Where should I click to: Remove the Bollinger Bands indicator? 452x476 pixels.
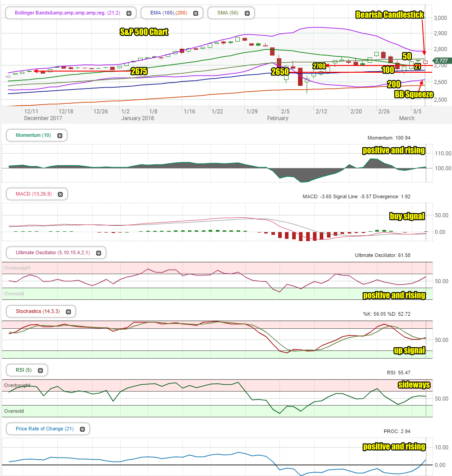tap(129, 13)
